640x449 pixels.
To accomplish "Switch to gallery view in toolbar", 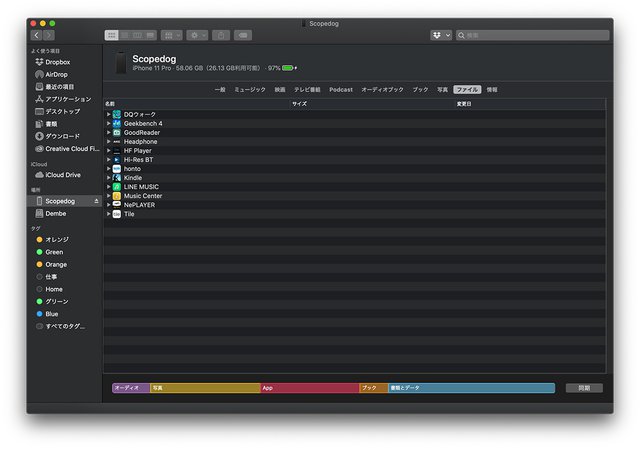I will 151,36.
